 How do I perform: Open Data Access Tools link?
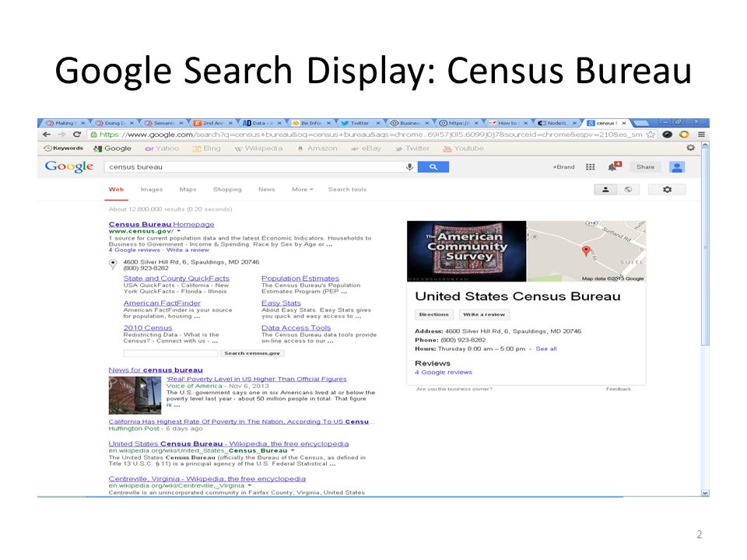tap(296, 327)
